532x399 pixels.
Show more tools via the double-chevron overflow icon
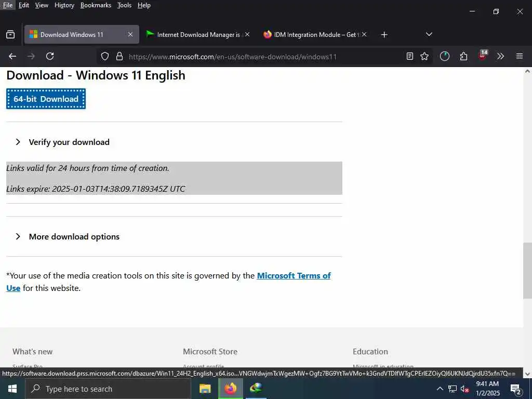[501, 56]
